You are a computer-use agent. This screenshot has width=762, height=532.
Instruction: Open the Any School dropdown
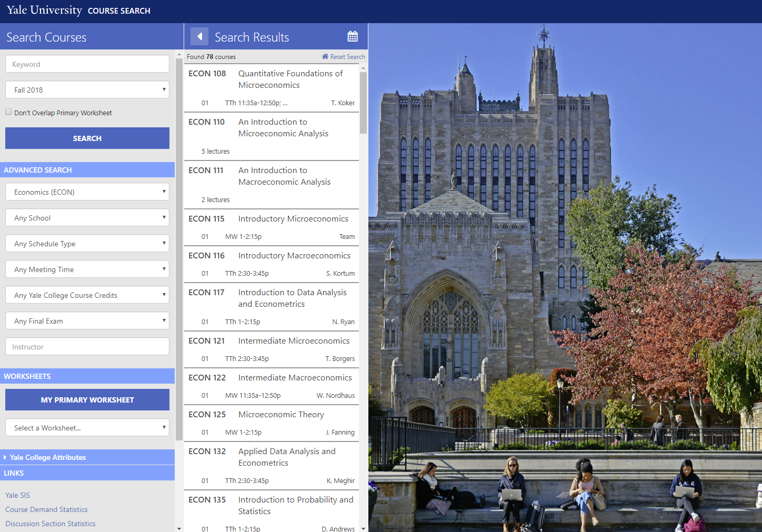pos(87,217)
